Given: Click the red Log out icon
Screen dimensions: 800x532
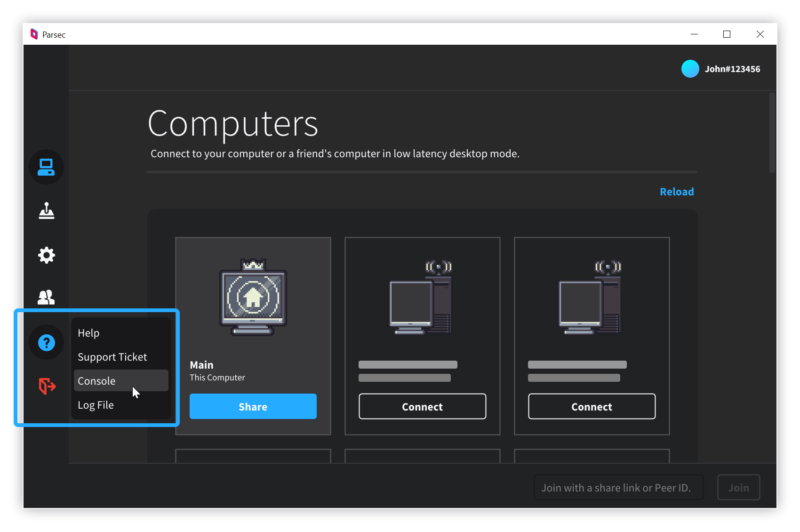Looking at the screenshot, I should [46, 386].
